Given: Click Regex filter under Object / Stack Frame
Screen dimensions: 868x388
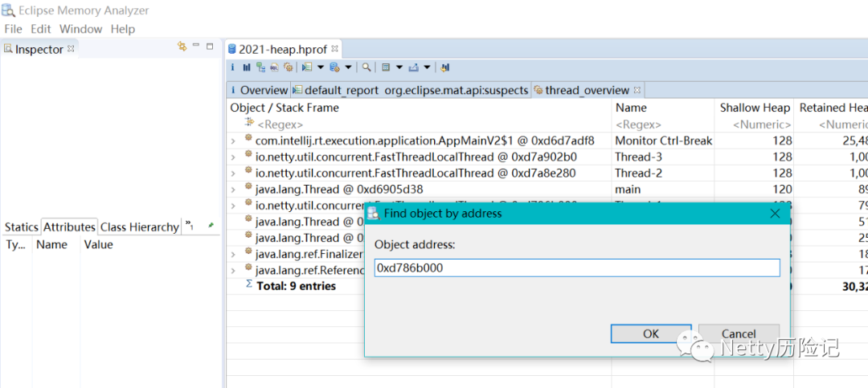Looking at the screenshot, I should pos(280,125).
